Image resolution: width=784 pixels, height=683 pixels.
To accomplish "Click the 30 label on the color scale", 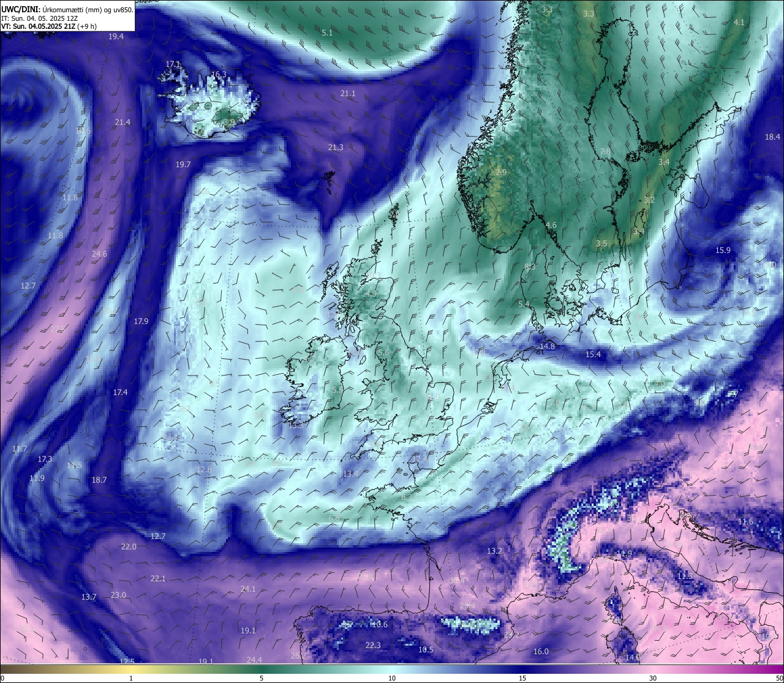I will pyautogui.click(x=653, y=678).
